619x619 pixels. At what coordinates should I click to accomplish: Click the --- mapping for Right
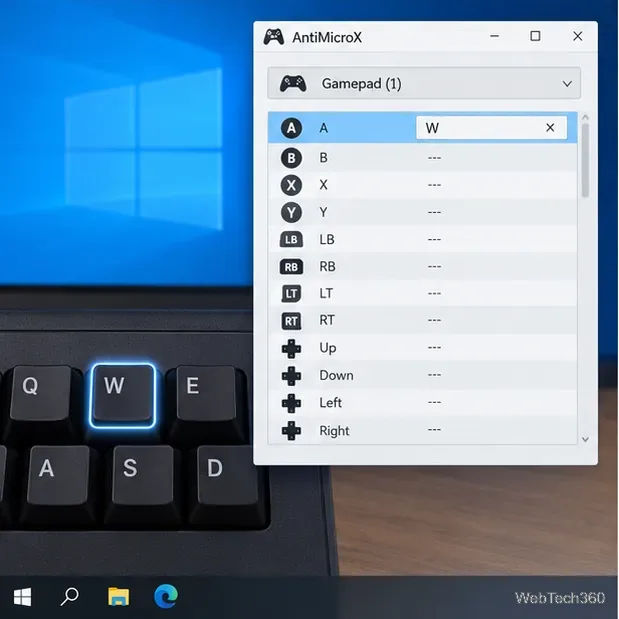click(x=434, y=430)
